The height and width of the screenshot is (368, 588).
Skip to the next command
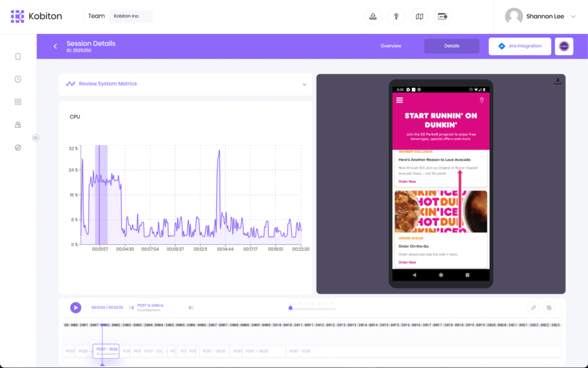click(191, 308)
